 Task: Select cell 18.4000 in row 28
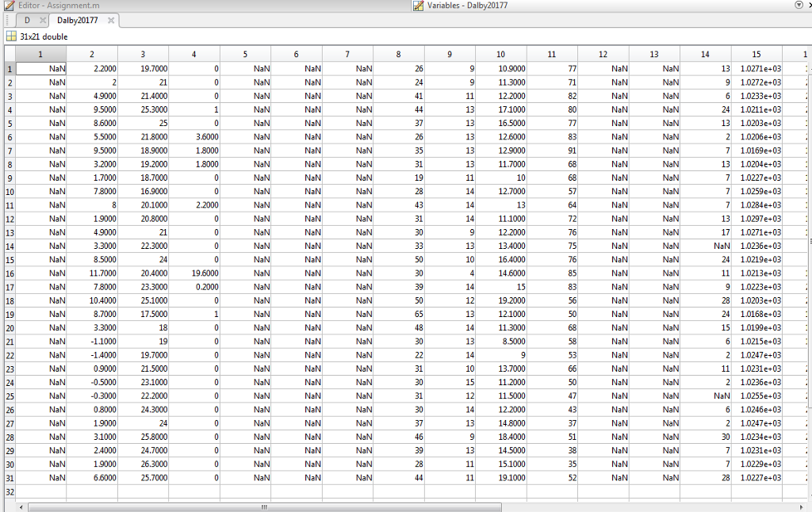500,437
